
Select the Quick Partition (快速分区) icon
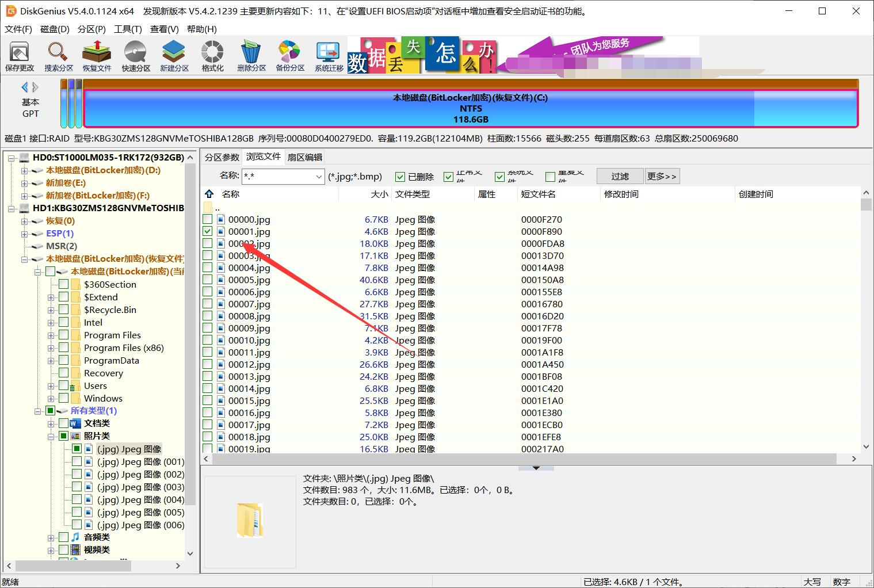pos(136,56)
